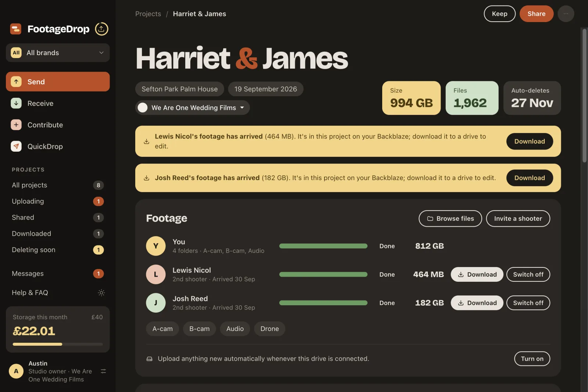Click Lewis Nicol's avatar circle
588x392 pixels.
(x=156, y=274)
